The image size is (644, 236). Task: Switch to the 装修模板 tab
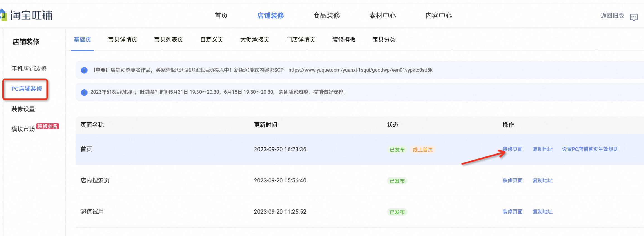[344, 40]
